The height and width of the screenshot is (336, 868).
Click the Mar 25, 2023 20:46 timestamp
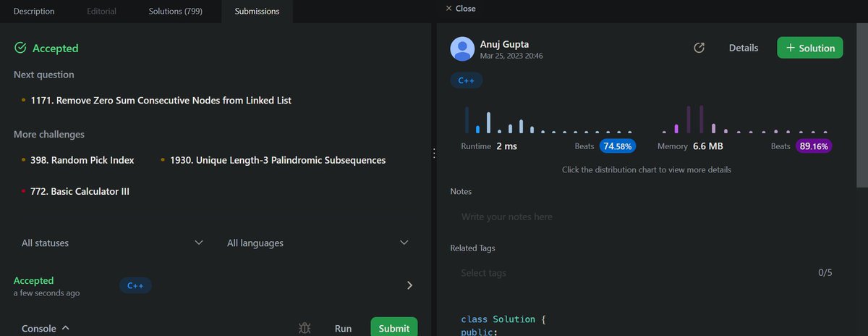click(511, 56)
